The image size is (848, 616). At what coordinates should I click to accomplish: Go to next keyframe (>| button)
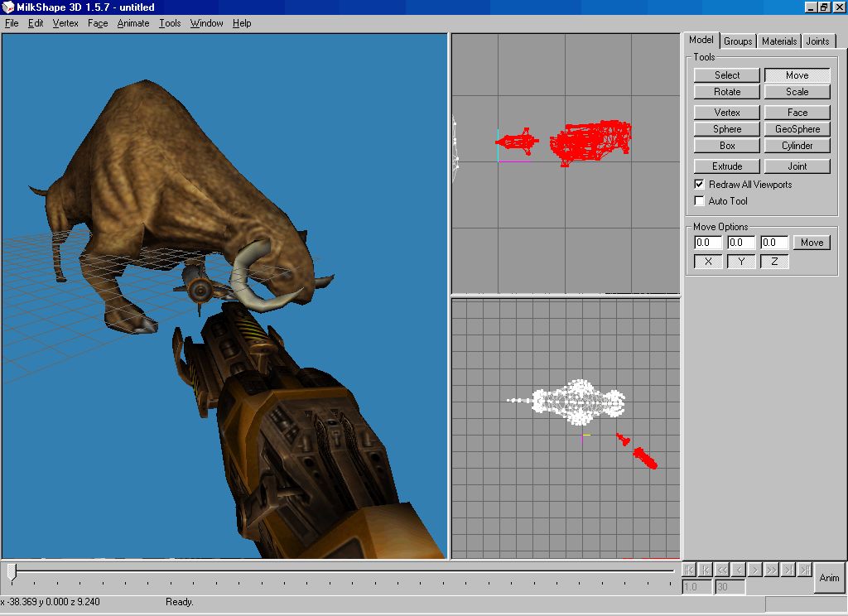788,570
